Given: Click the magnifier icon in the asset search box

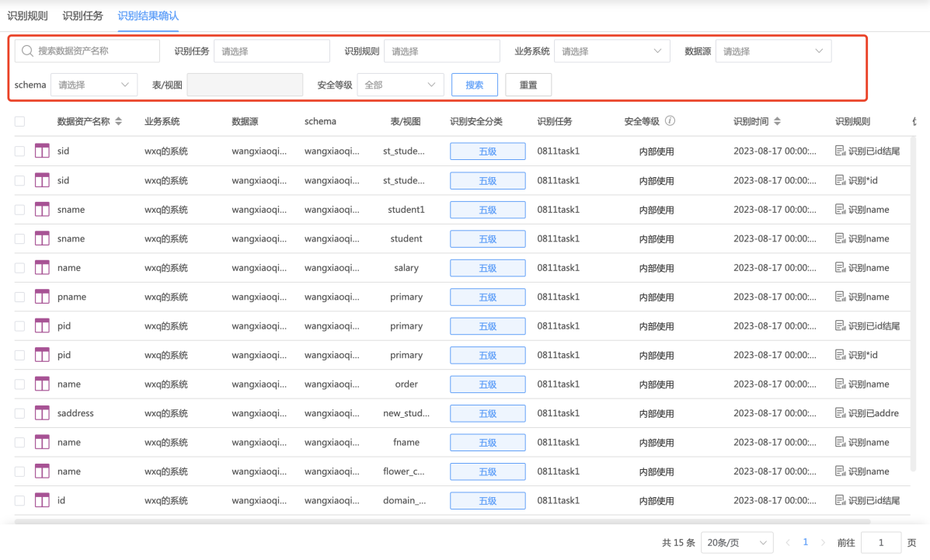Looking at the screenshot, I should 27,51.
